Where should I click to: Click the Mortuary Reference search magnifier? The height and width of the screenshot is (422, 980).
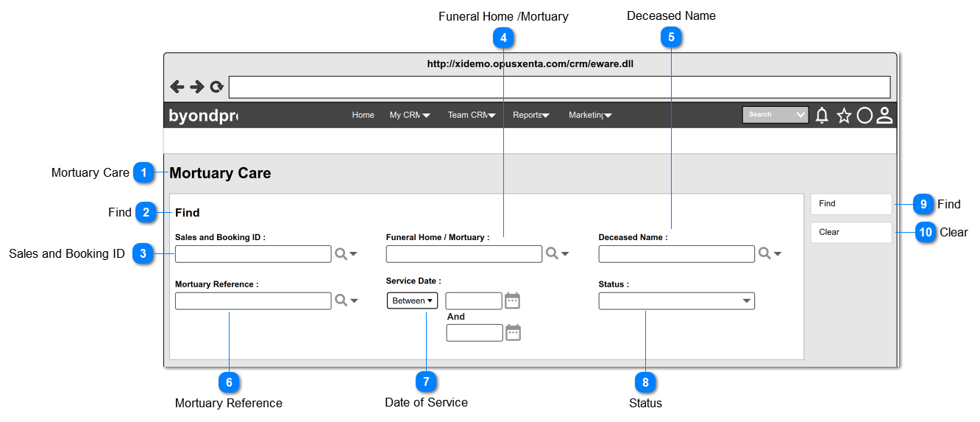[x=341, y=300]
